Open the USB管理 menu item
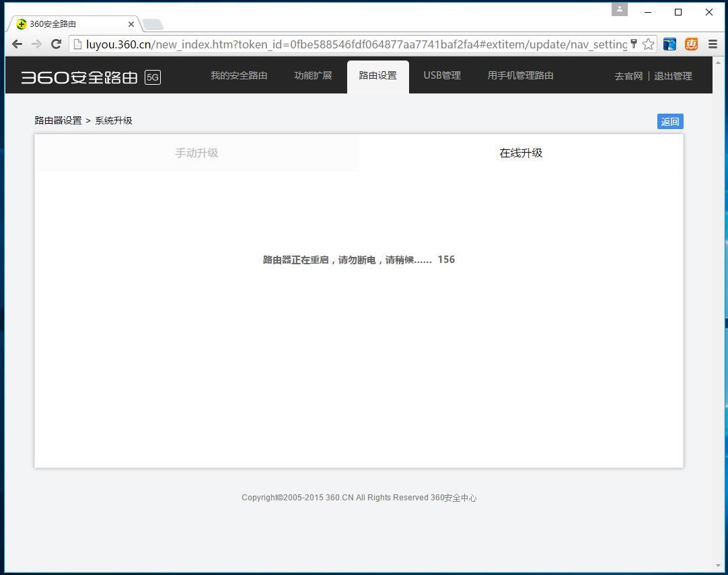This screenshot has height=575, width=728. point(442,75)
